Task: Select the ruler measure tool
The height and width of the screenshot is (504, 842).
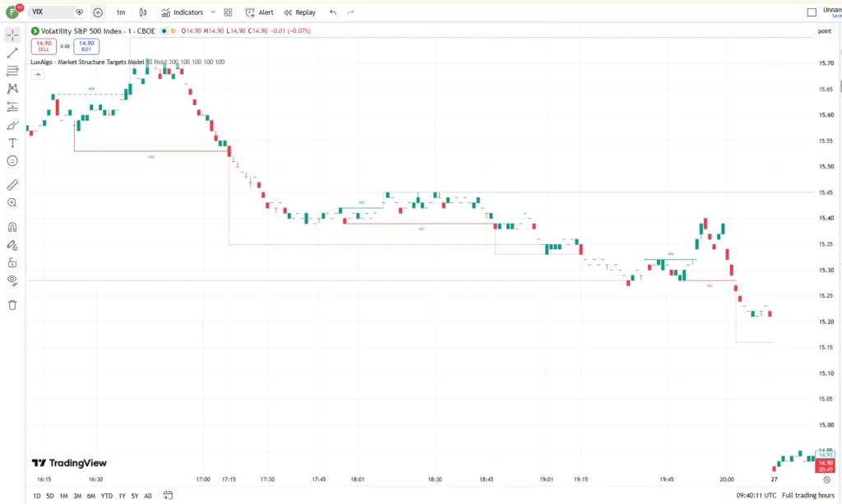Action: click(12, 185)
